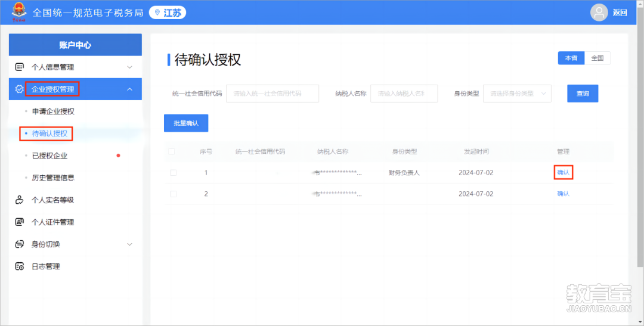Screen dimensions: 644x326
Task: Click the 个人实名等级 icon
Action: 19,200
